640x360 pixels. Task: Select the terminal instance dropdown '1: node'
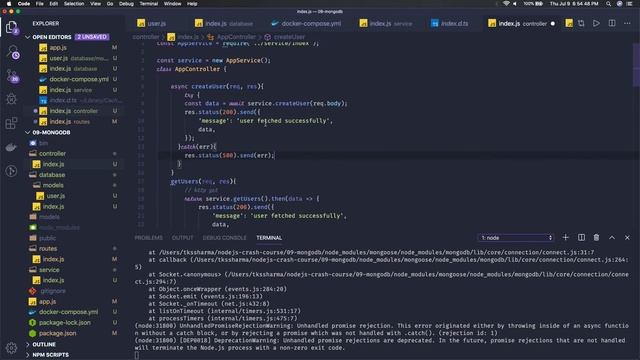(x=516, y=238)
